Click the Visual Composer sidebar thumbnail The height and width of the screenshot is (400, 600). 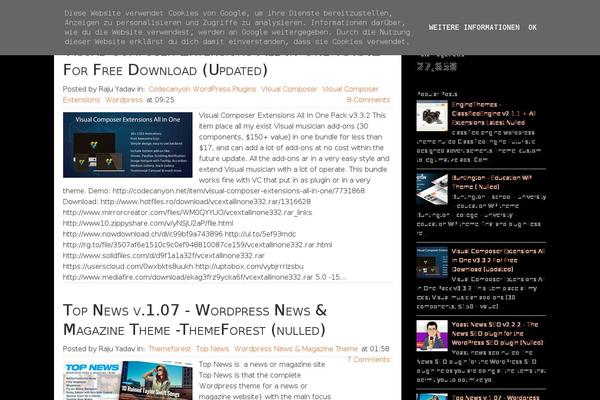tap(432, 262)
